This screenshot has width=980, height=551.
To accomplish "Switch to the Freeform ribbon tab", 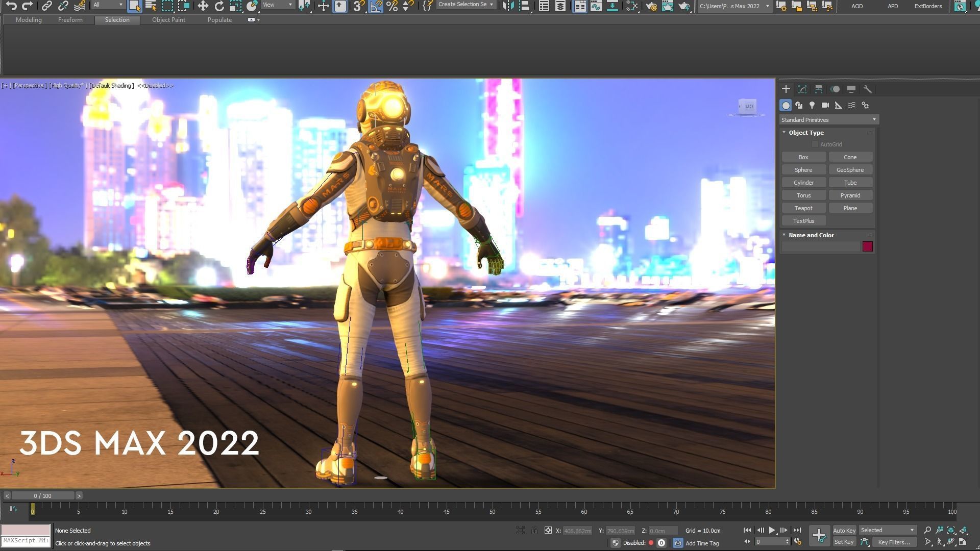I will (x=70, y=20).
